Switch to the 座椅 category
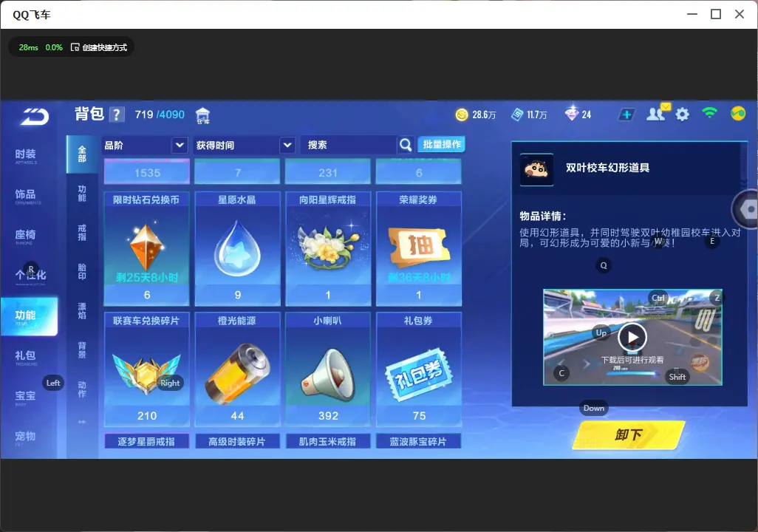758x532 pixels. click(x=26, y=236)
